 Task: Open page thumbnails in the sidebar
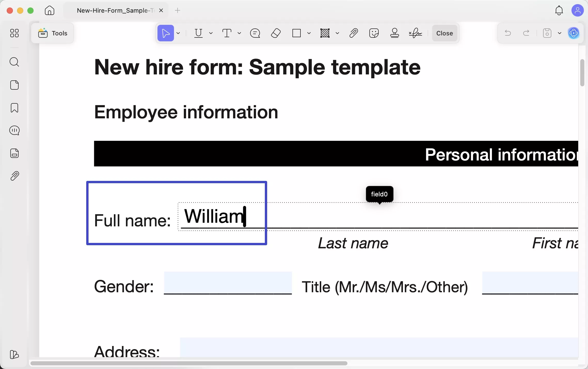point(14,85)
